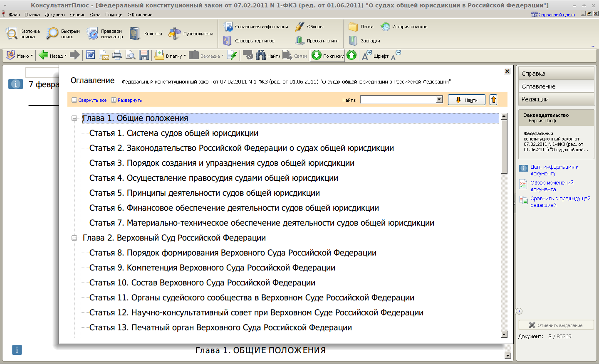Open the Сервис menu

pyautogui.click(x=77, y=15)
